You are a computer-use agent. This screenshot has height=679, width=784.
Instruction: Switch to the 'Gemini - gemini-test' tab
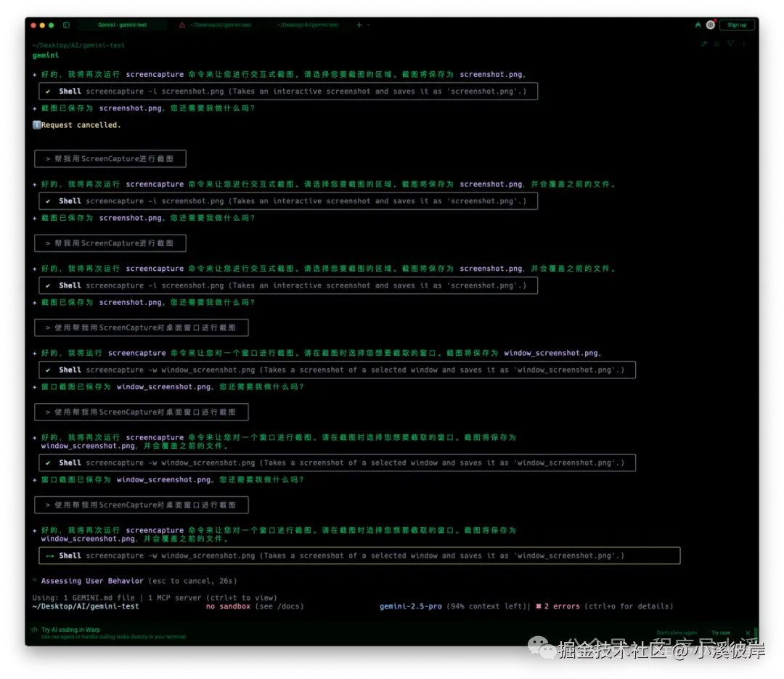tap(122, 25)
